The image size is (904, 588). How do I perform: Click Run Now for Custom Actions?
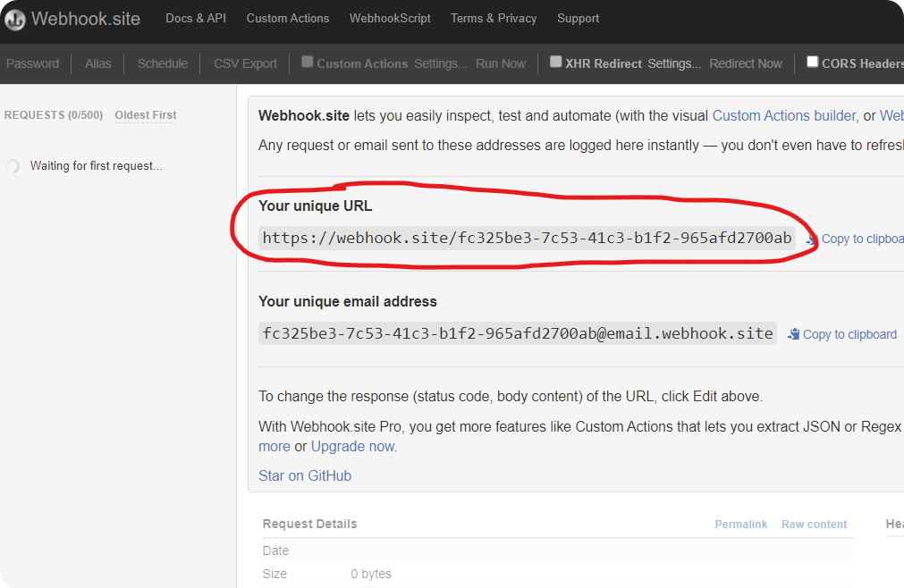(501, 63)
